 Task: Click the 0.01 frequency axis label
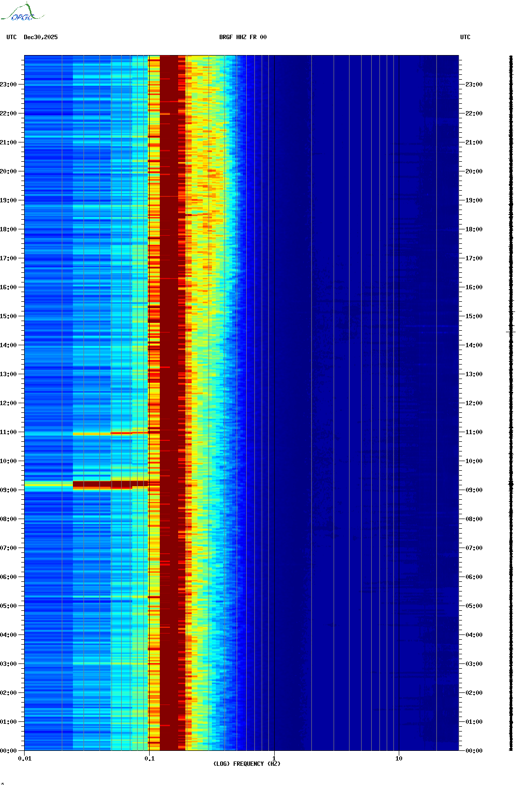tap(25, 759)
